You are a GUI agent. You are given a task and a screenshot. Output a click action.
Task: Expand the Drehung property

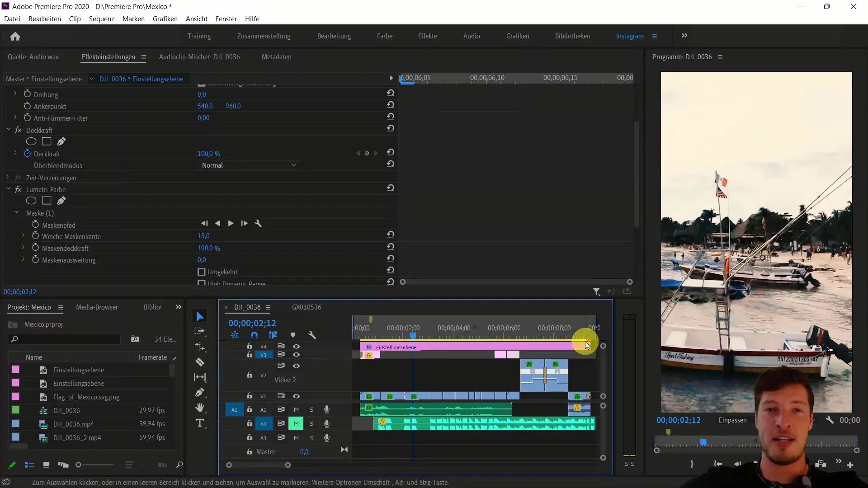[15, 93]
